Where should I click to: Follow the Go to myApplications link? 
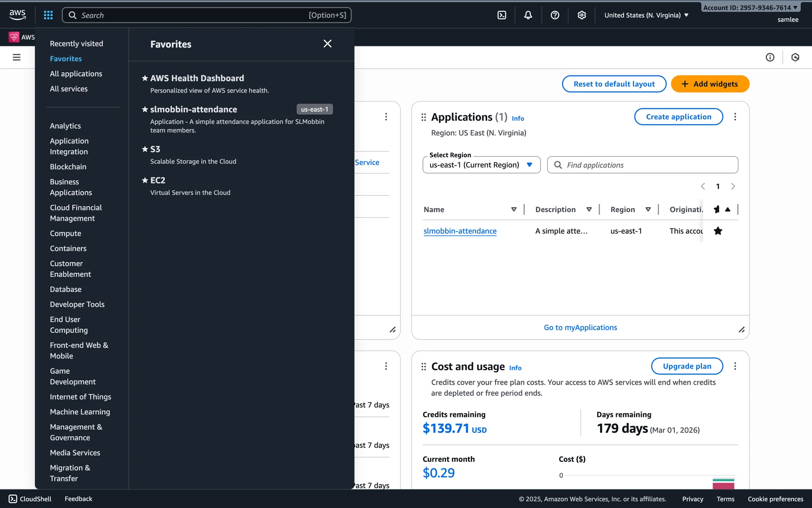coord(580,327)
